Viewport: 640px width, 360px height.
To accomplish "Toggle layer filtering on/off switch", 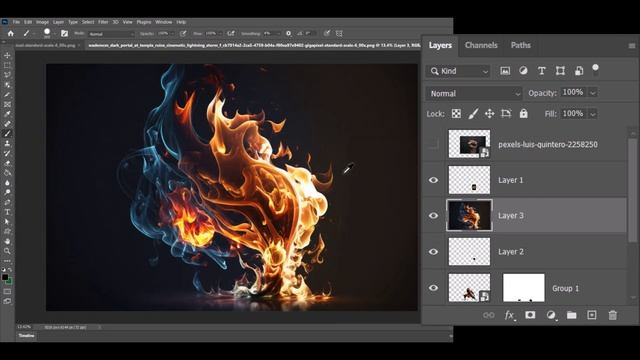I will click(596, 69).
